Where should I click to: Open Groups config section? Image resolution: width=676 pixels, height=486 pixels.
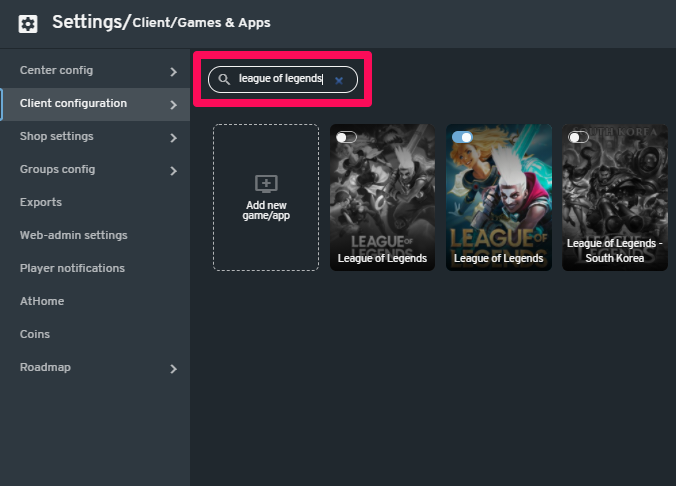[x=95, y=169]
